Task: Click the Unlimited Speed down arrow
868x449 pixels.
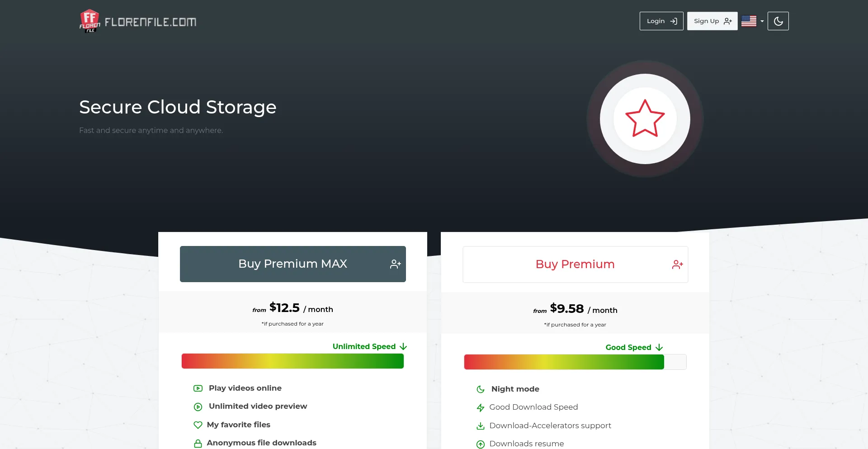Action: (403, 346)
